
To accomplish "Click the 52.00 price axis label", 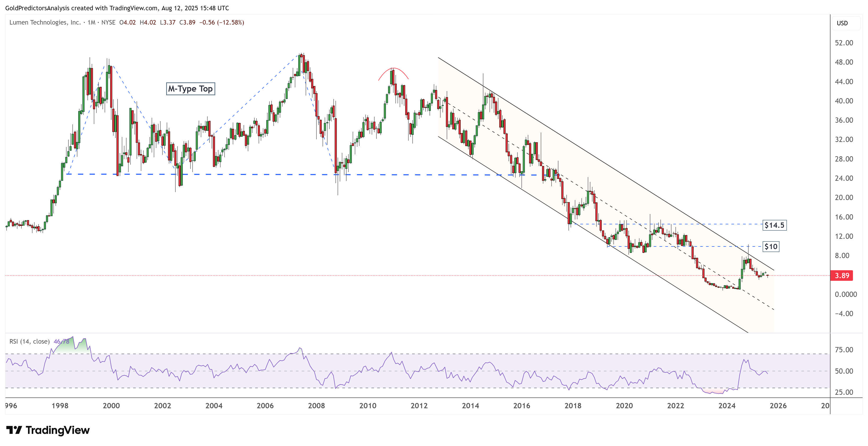I will click(844, 43).
